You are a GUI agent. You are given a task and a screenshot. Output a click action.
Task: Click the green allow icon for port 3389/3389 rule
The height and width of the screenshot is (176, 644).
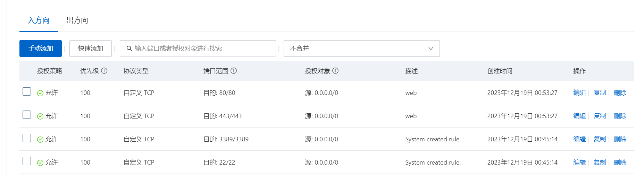40,139
